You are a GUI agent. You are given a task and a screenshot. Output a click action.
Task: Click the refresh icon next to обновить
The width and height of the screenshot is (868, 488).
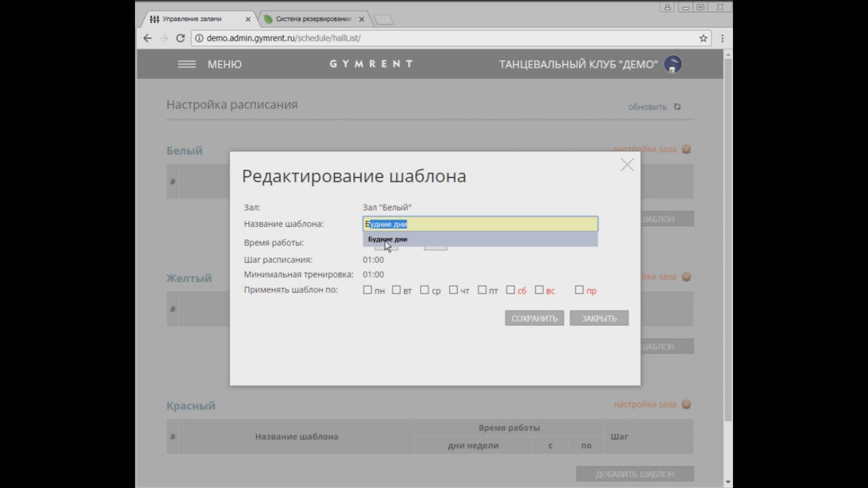tap(677, 107)
